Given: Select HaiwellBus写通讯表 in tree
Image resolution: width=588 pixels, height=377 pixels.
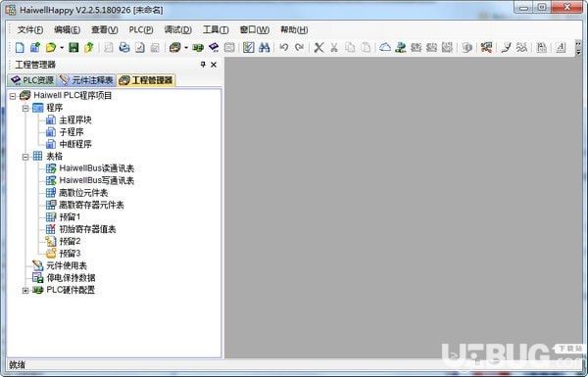Looking at the screenshot, I should coord(97,180).
